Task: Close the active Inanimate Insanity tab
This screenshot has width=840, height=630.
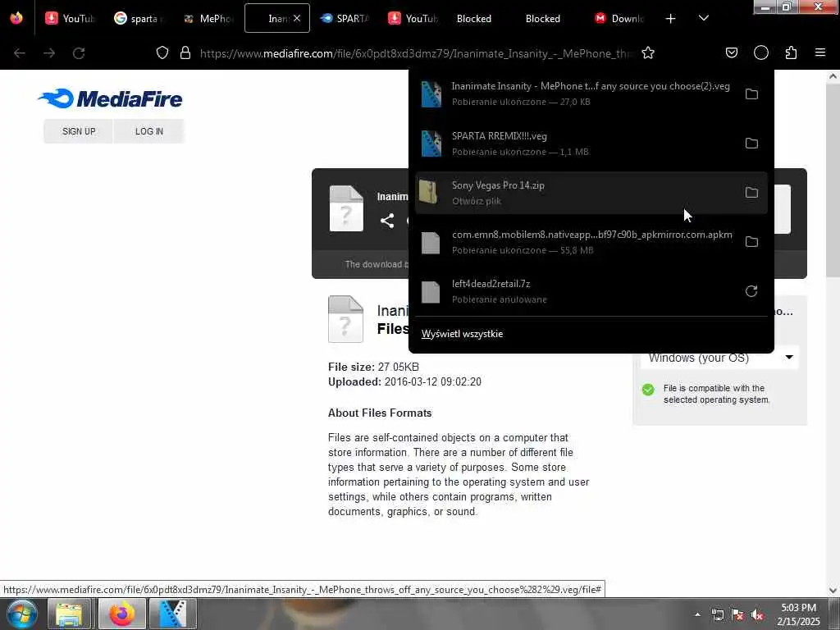Action: tap(297, 18)
